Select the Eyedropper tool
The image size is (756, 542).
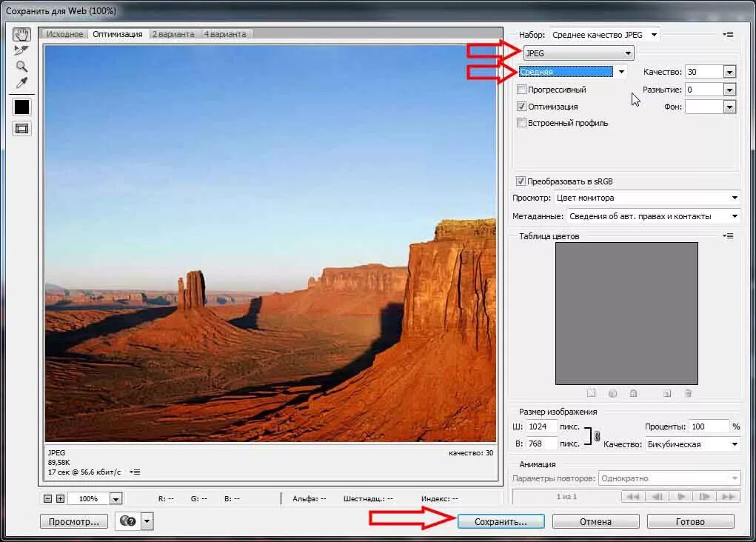pos(21,83)
